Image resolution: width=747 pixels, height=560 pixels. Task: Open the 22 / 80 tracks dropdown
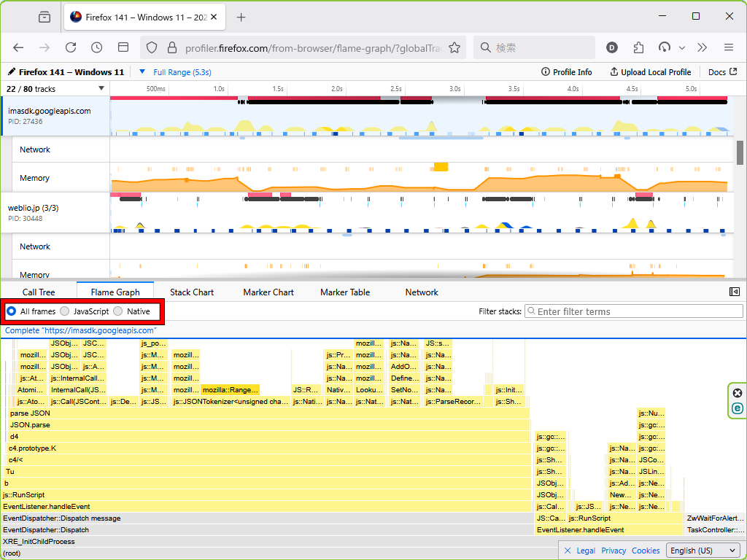pos(55,89)
